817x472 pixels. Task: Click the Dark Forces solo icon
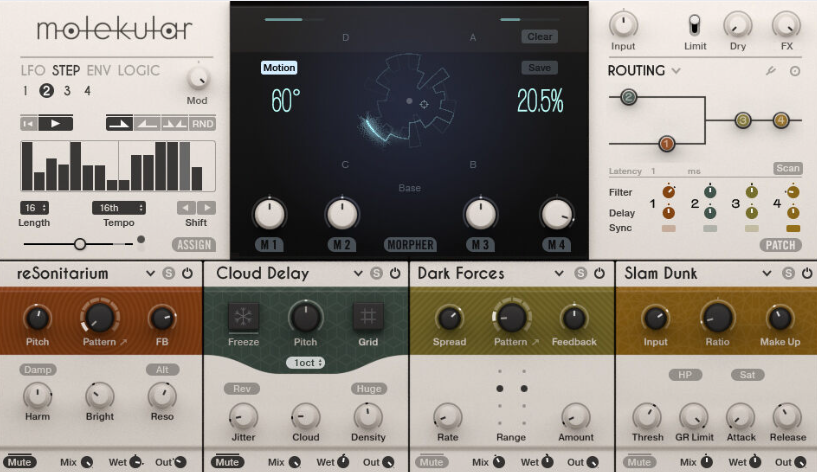581,273
